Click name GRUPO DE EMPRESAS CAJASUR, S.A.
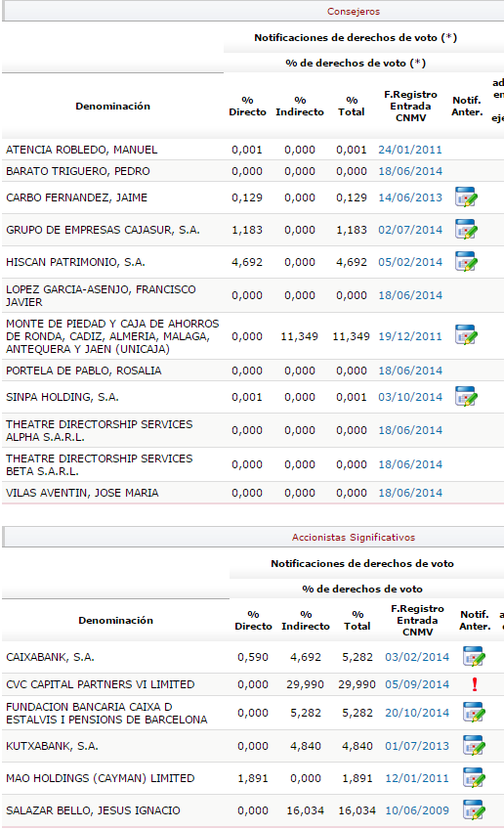 pyautogui.click(x=103, y=231)
